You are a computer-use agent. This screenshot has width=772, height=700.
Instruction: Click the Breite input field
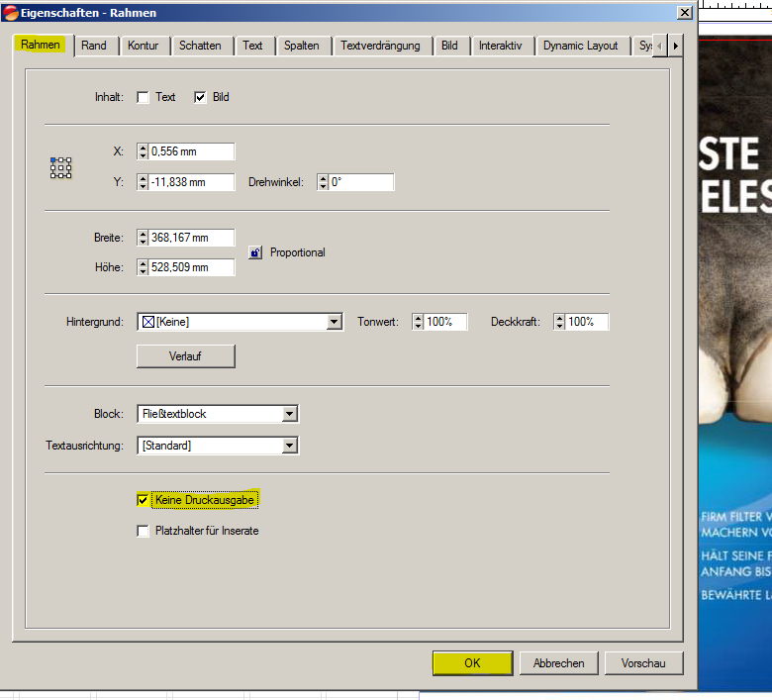[x=191, y=238]
